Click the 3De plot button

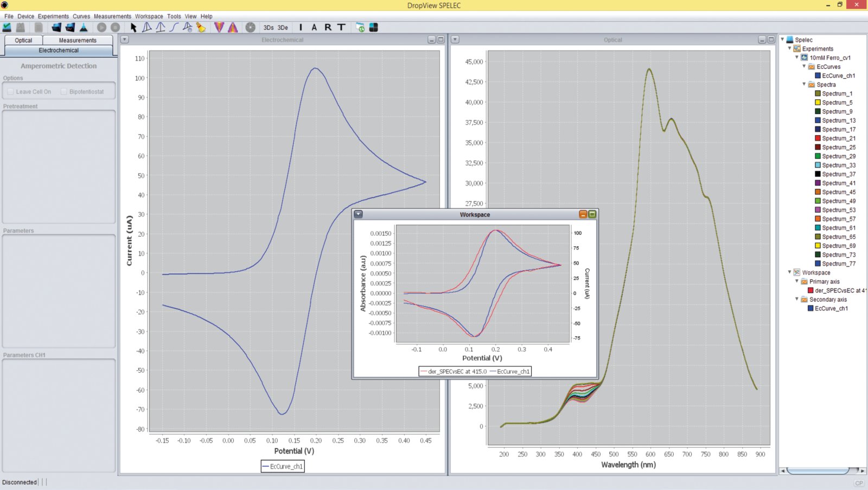(283, 28)
